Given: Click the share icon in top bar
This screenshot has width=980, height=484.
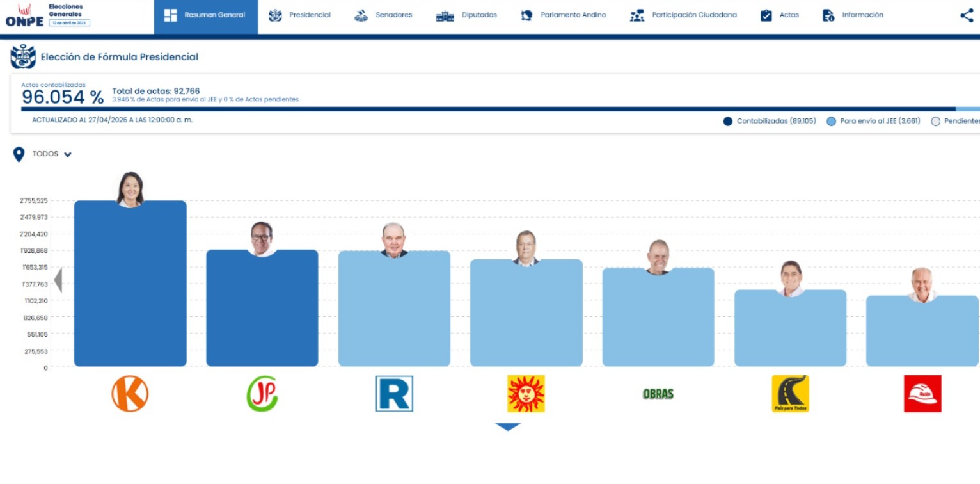Looking at the screenshot, I should pos(967,15).
